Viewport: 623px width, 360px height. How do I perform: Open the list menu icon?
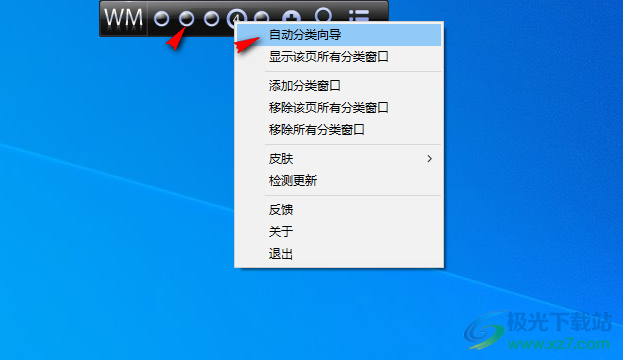coord(359,16)
